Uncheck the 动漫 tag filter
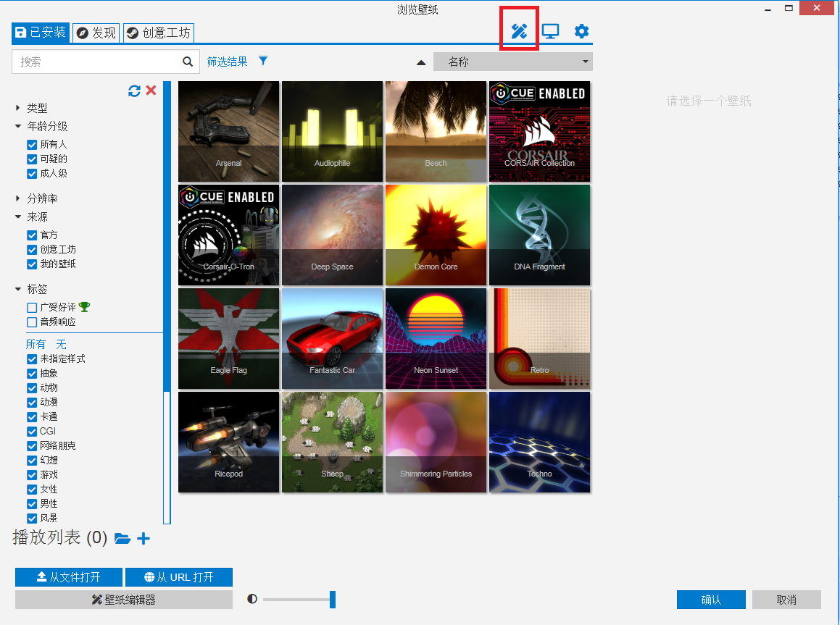Viewport: 840px width, 625px height. (x=30, y=401)
